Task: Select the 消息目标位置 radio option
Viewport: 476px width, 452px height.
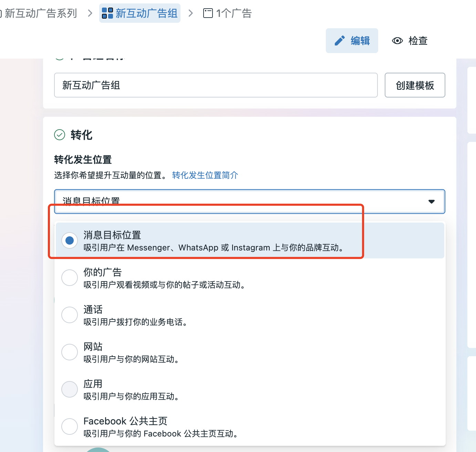Action: tap(70, 240)
